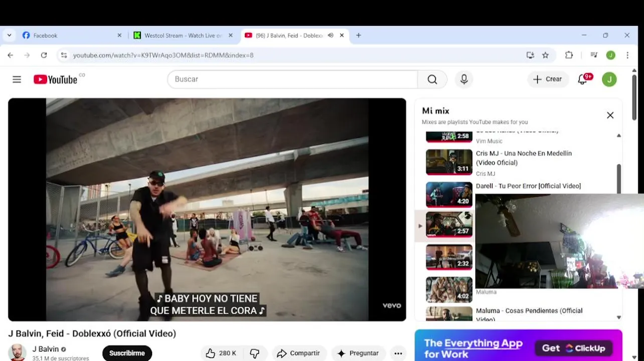Click the video player to pause playback

click(x=207, y=210)
